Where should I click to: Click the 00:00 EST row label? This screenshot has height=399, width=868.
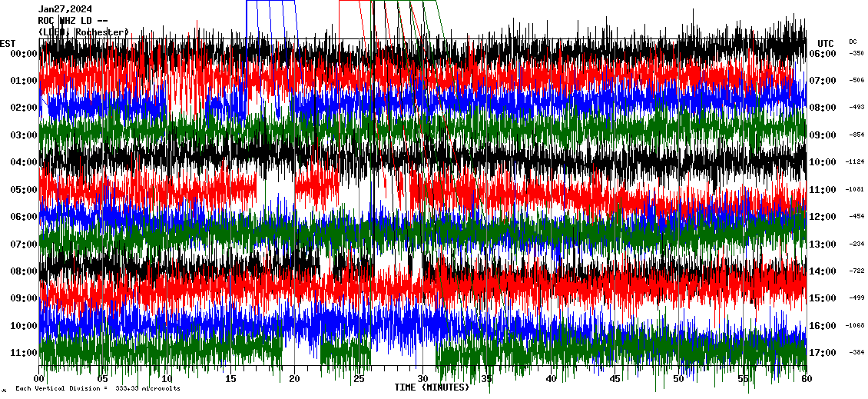(x=24, y=54)
